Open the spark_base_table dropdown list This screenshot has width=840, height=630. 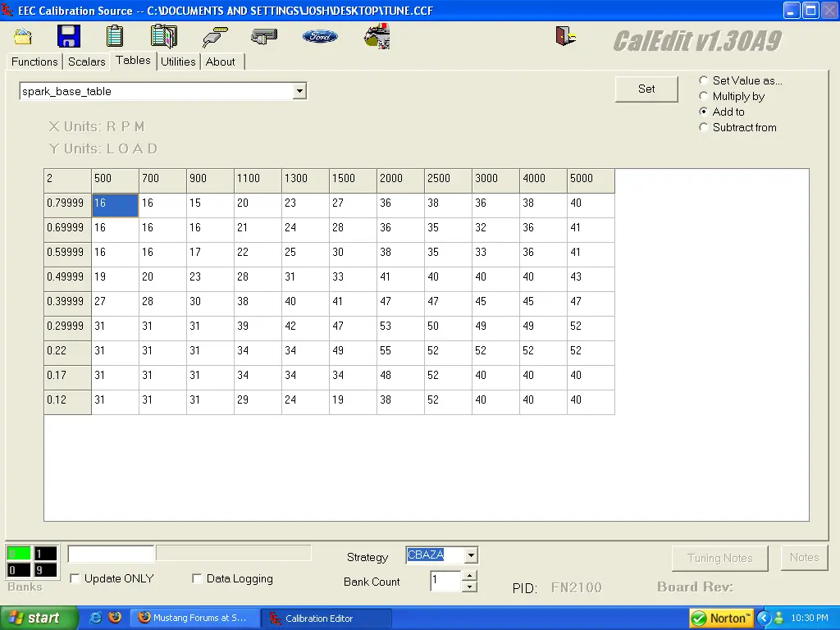(300, 91)
